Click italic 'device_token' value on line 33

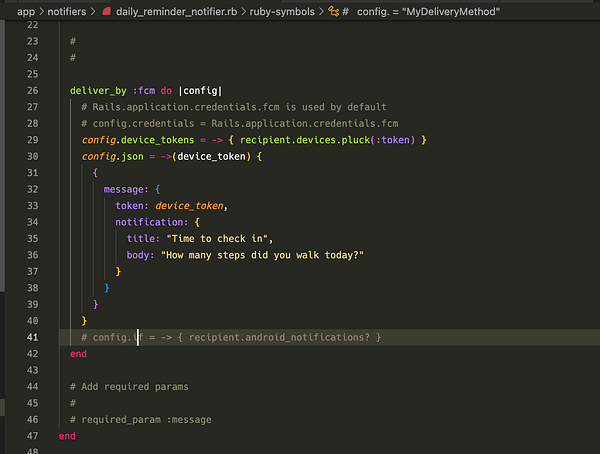pyautogui.click(x=189, y=206)
